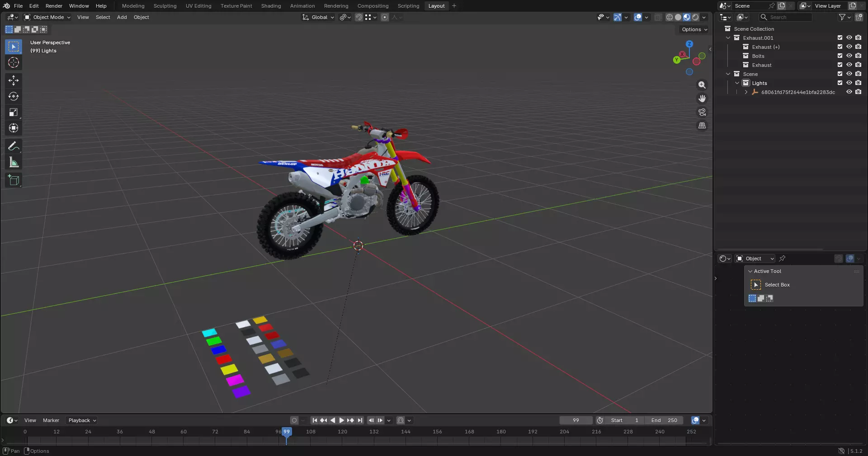Open the viewport Select menu
This screenshot has height=456, width=868.
point(103,17)
